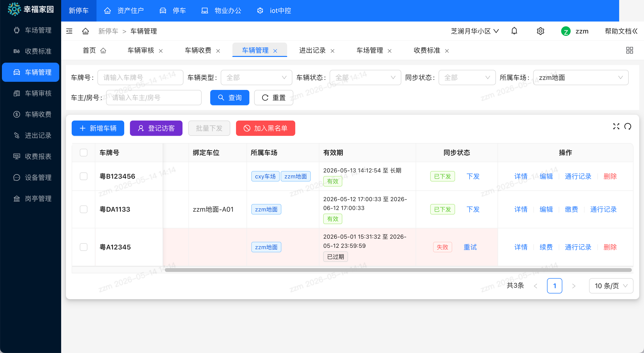Open the 所属车场 dropdown showing zzm地面

pyautogui.click(x=581, y=77)
